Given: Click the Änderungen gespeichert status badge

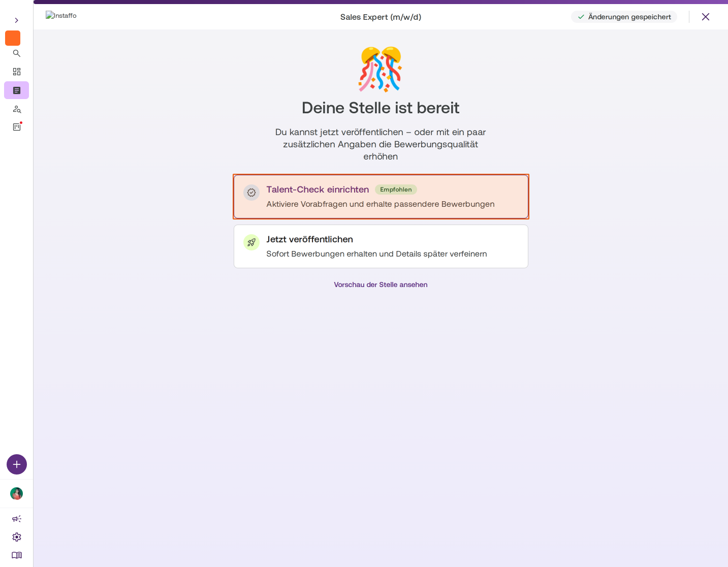Looking at the screenshot, I should pyautogui.click(x=624, y=17).
